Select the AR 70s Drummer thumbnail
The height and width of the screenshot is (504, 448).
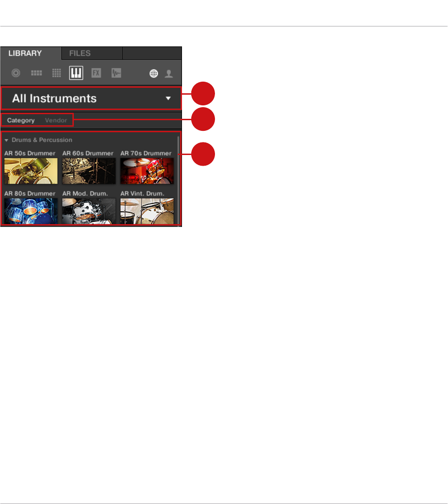147,171
